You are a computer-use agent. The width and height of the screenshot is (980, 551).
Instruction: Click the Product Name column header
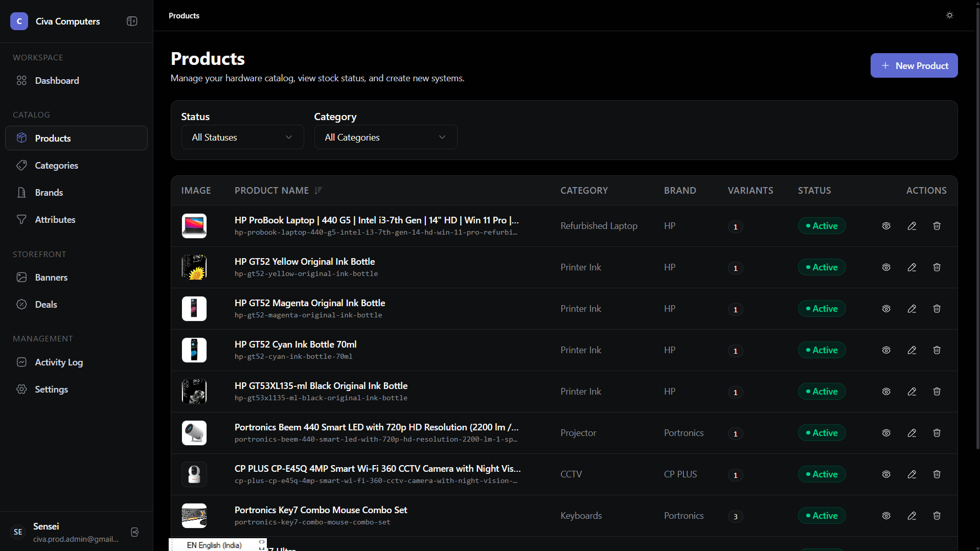point(271,191)
